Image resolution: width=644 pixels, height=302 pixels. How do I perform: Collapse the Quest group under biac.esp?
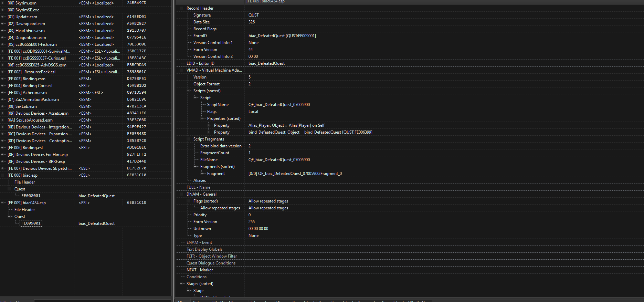click(10, 189)
